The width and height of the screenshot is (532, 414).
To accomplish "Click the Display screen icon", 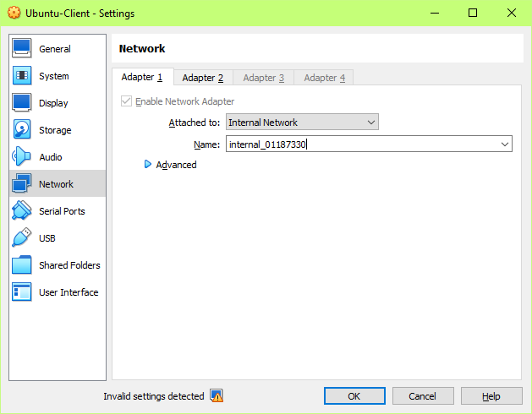I will pyautogui.click(x=22, y=102).
